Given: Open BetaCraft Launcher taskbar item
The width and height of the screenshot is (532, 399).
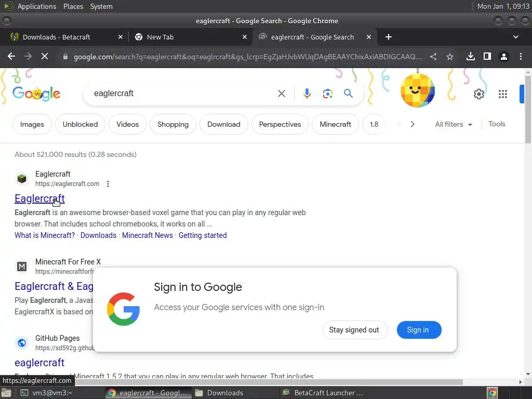Looking at the screenshot, I should coord(322,393).
